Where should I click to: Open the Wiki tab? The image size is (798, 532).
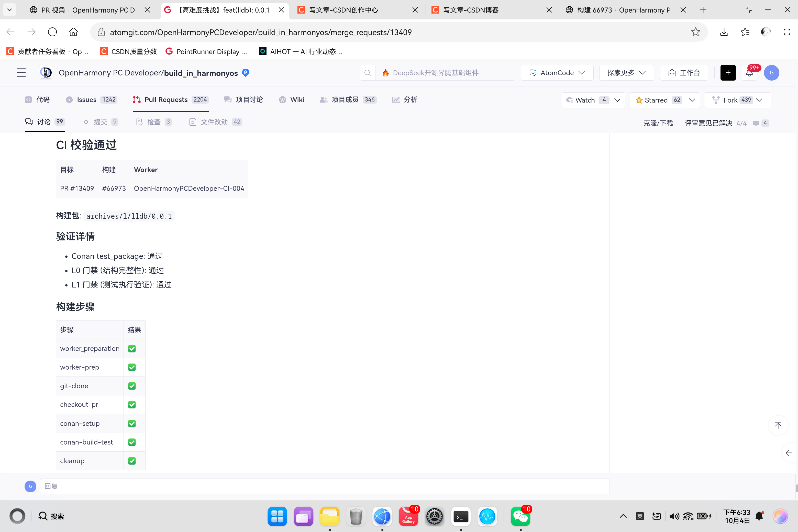(x=291, y=99)
